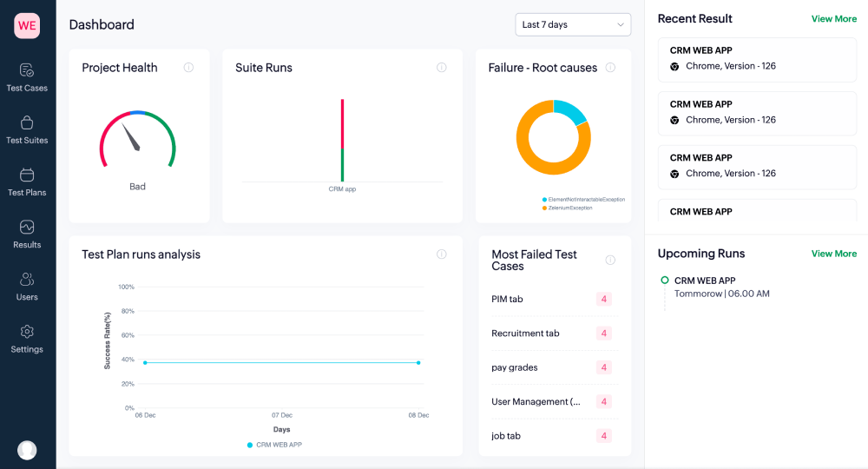Go to Test Plans section
This screenshot has width=868, height=469.
pyautogui.click(x=27, y=181)
